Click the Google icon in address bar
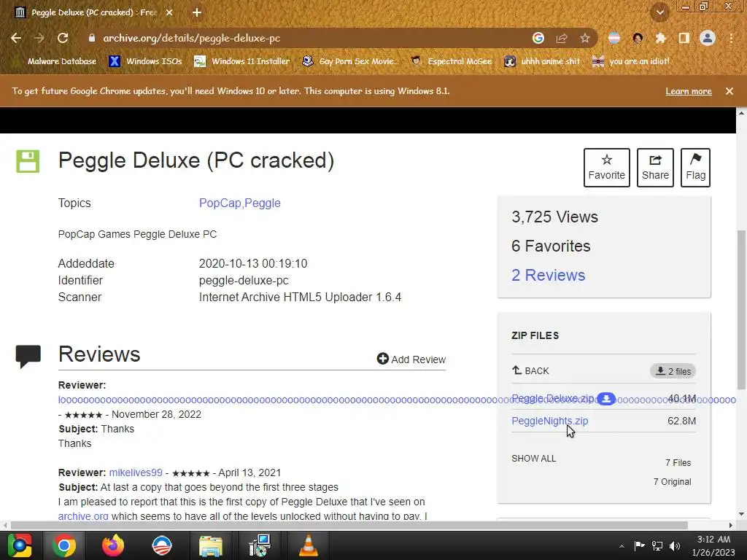 point(538,38)
